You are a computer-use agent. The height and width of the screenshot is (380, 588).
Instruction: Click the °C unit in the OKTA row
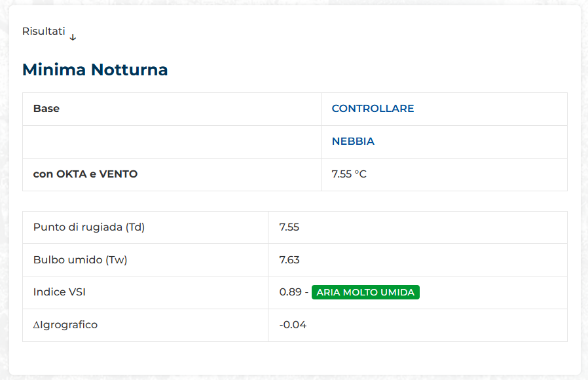(360, 174)
